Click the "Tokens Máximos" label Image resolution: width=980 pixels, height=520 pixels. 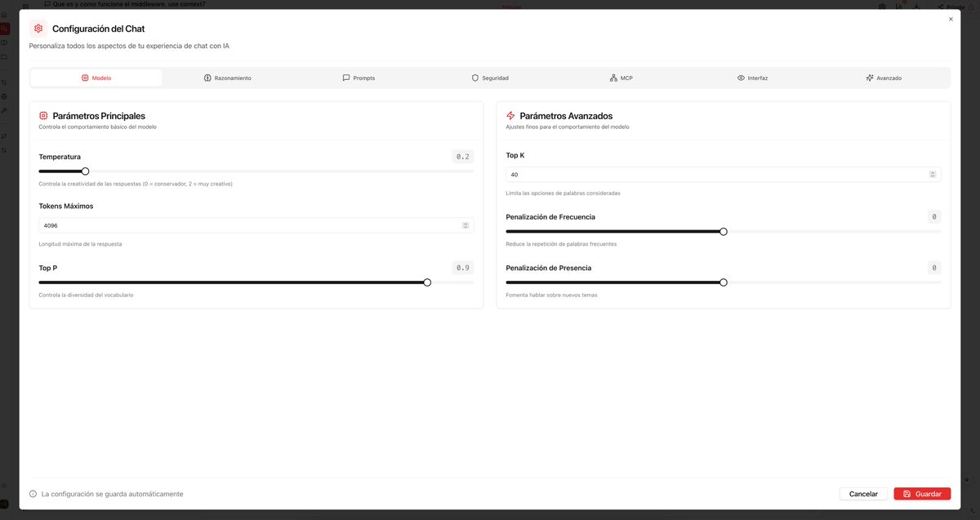click(66, 207)
